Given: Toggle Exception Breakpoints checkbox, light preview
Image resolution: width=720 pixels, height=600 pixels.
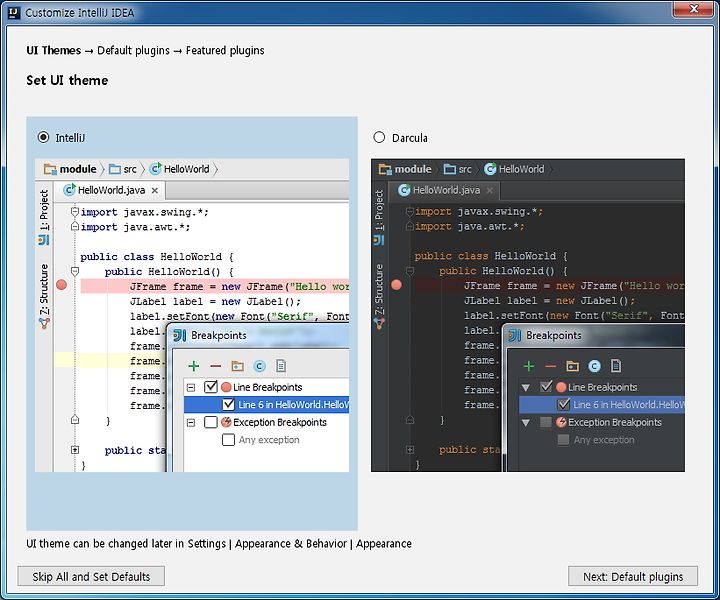Looking at the screenshot, I should tap(211, 422).
